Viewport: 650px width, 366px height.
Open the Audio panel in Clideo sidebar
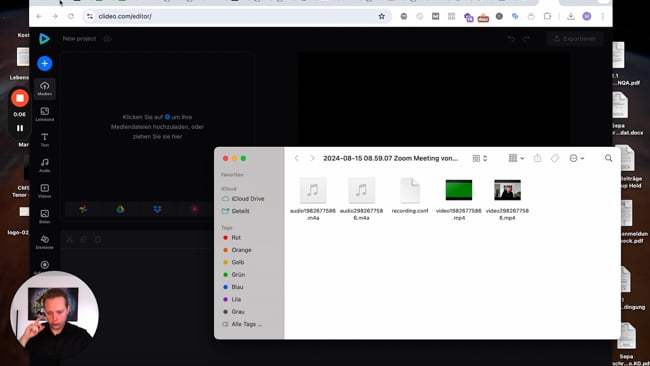coord(45,165)
